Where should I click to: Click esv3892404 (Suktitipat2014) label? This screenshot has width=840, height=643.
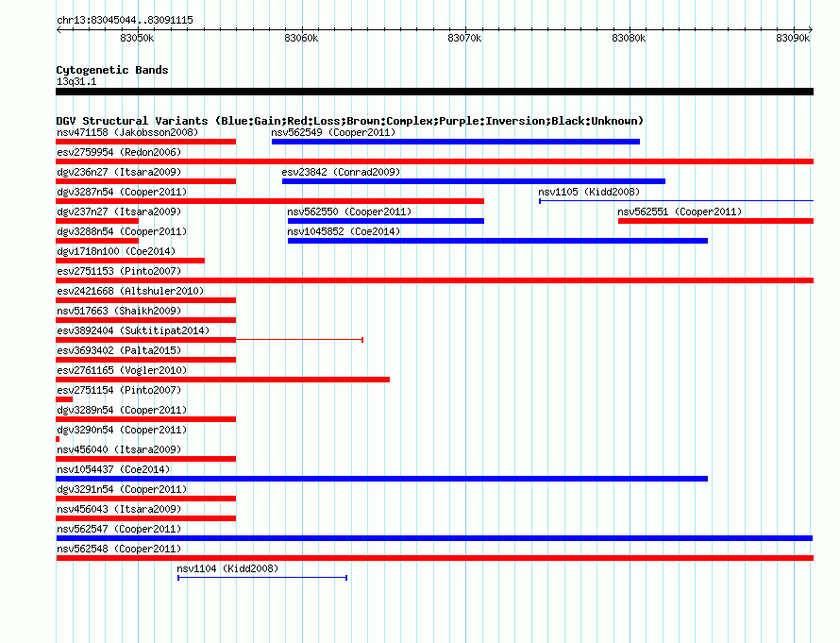(133, 330)
